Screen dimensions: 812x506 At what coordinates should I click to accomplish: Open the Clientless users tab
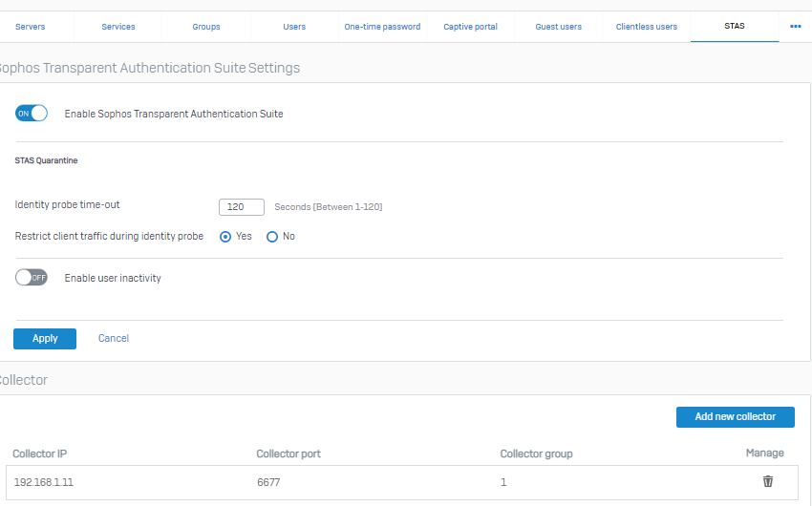647,27
